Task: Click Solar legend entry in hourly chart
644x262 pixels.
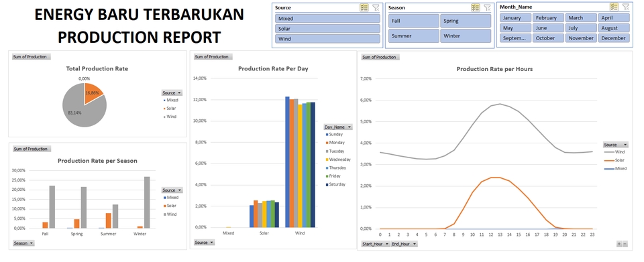Action: 615,160
